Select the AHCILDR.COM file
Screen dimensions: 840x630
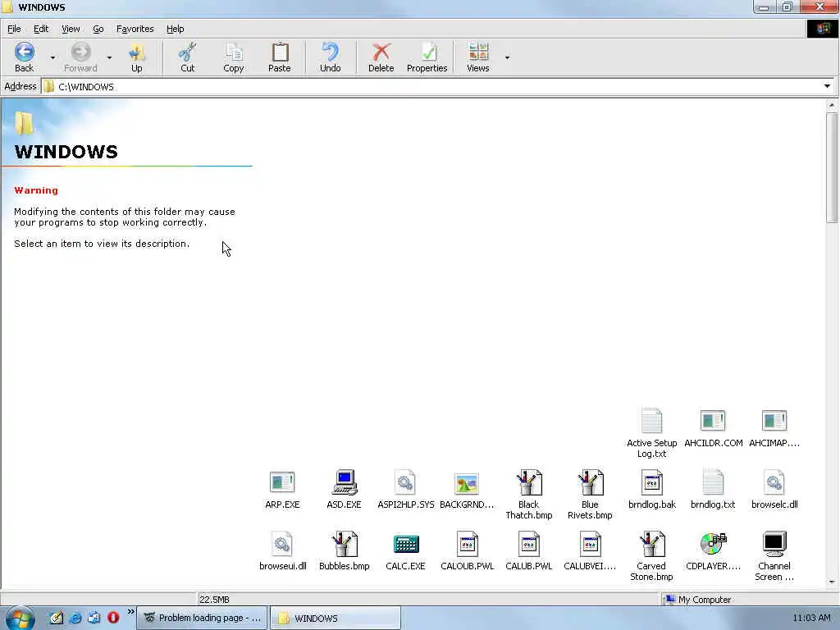point(713,428)
